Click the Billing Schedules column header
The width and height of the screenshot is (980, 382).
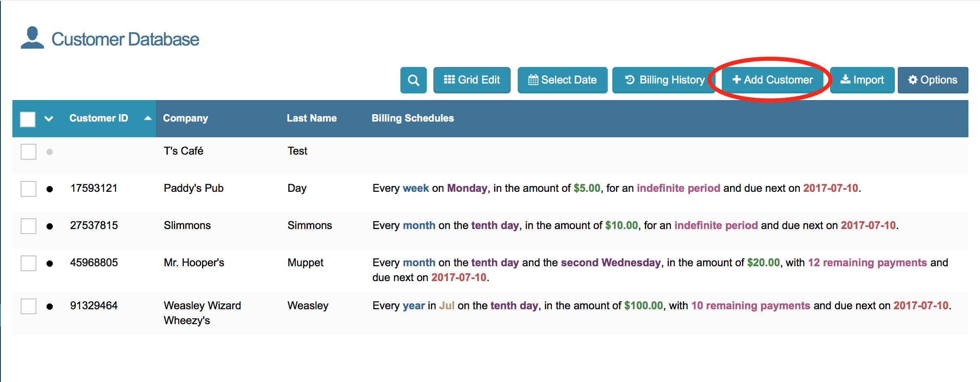(x=412, y=118)
